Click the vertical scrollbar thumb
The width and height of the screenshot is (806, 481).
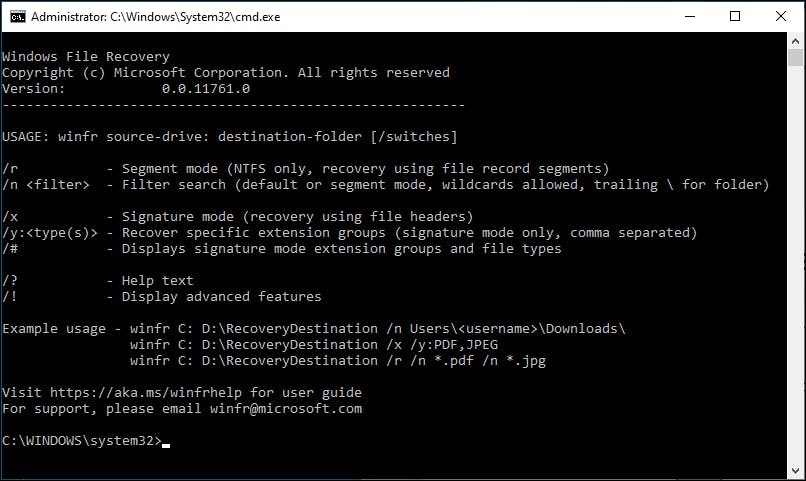coord(795,57)
